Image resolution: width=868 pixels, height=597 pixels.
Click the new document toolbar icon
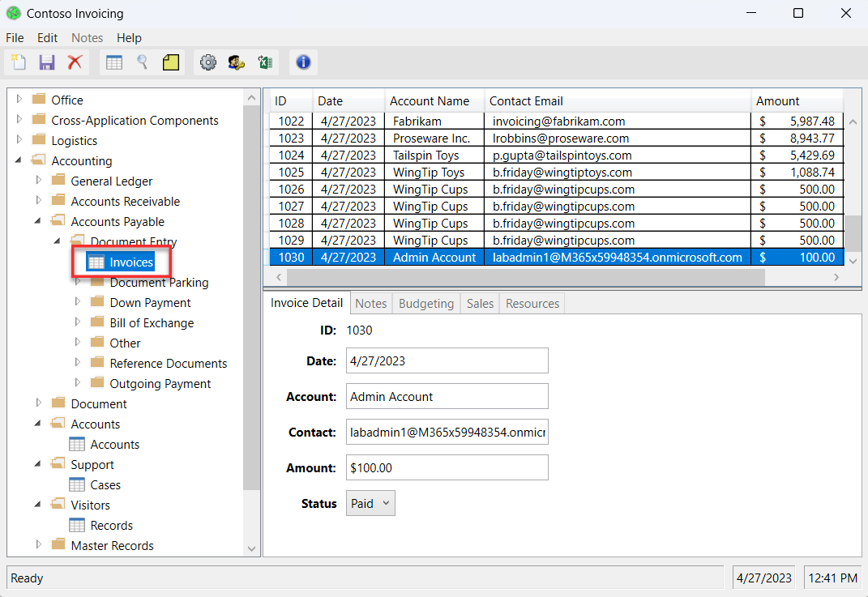(x=19, y=62)
